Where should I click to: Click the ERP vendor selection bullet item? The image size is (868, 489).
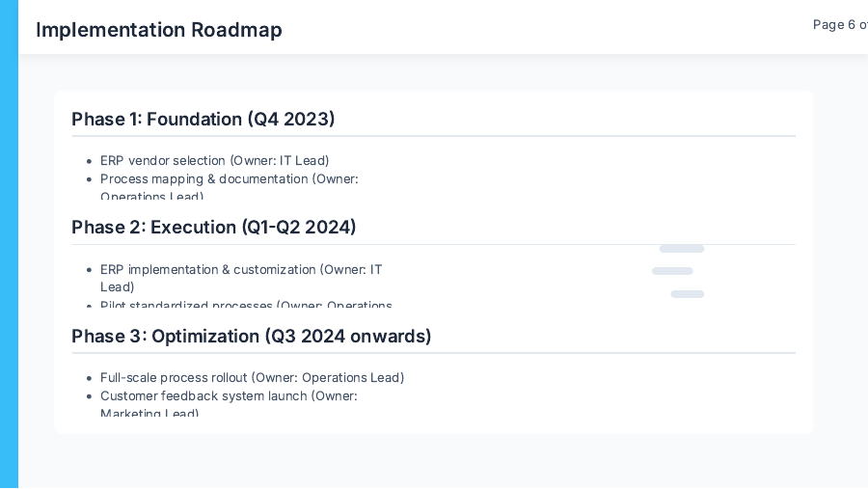coord(214,161)
